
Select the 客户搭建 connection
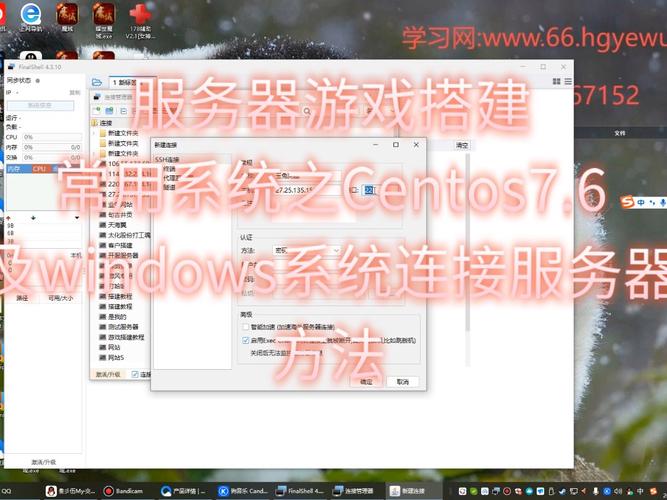click(116, 246)
